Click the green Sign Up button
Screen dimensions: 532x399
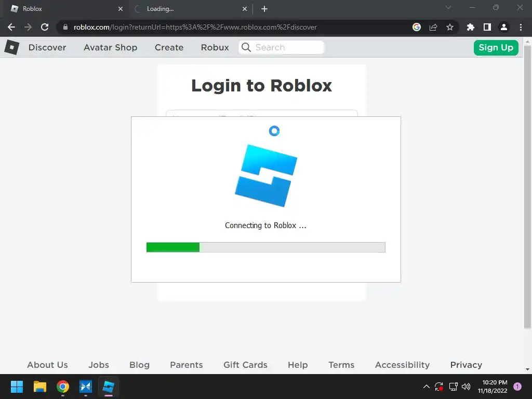tap(496, 47)
